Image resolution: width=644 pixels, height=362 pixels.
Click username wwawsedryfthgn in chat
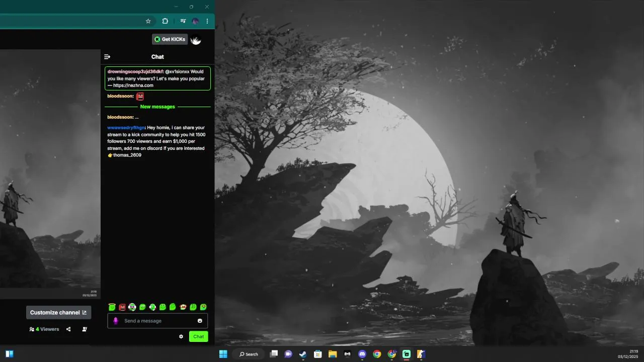point(126,128)
